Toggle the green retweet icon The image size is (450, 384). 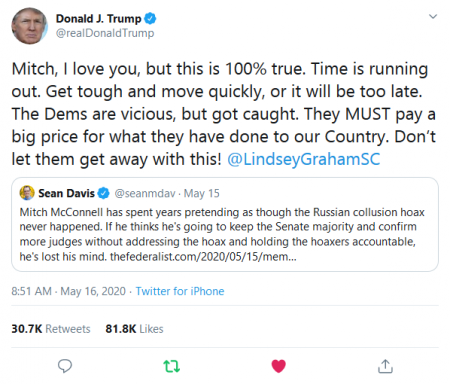[x=172, y=366]
